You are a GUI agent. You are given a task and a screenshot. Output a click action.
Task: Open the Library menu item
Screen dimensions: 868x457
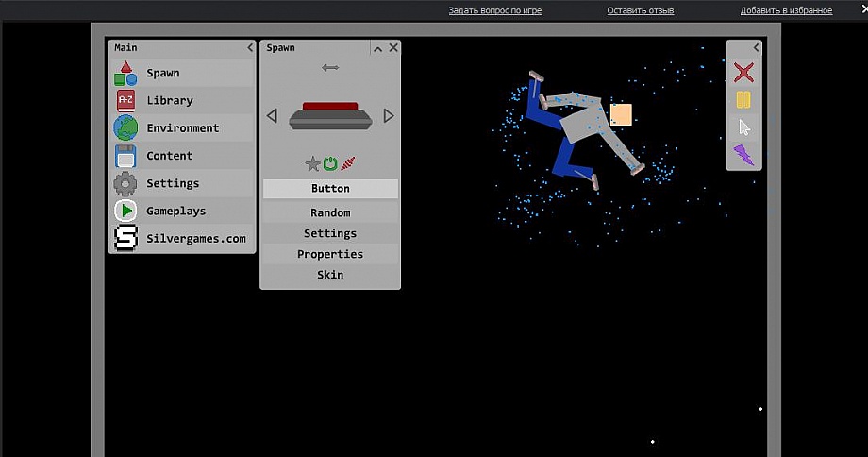[170, 101]
